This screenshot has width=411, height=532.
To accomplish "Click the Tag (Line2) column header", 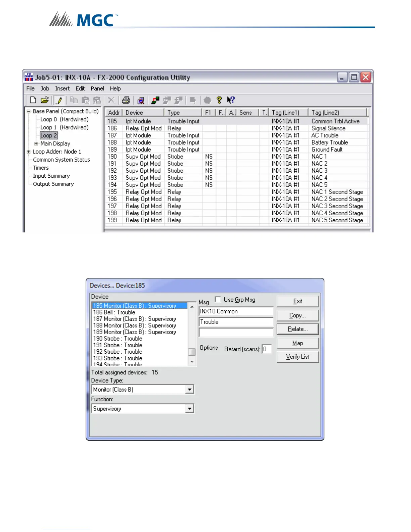I will click(338, 113).
